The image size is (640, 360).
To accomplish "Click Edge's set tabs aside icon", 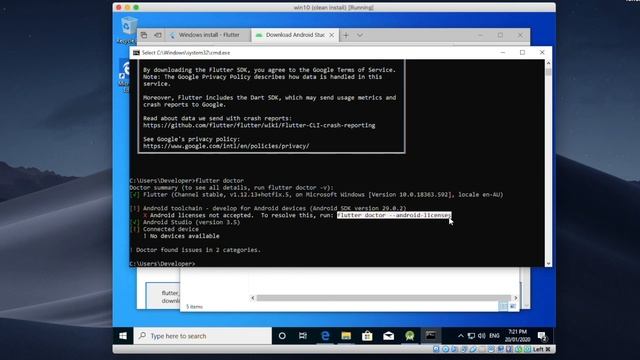I will point(158,35).
